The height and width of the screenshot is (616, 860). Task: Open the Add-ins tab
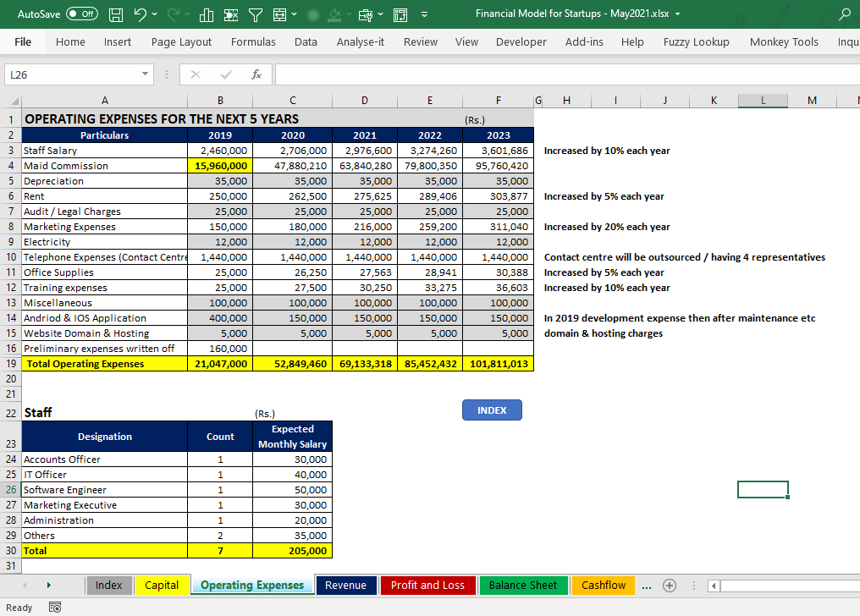click(584, 41)
